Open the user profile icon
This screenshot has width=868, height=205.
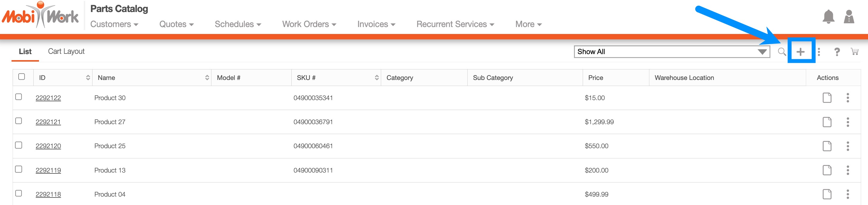(849, 17)
